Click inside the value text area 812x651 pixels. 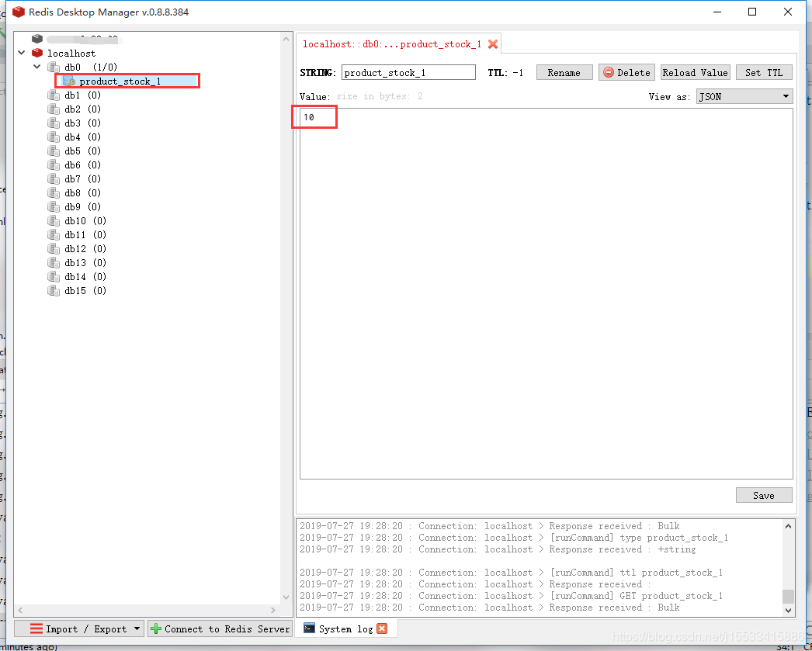click(547, 293)
